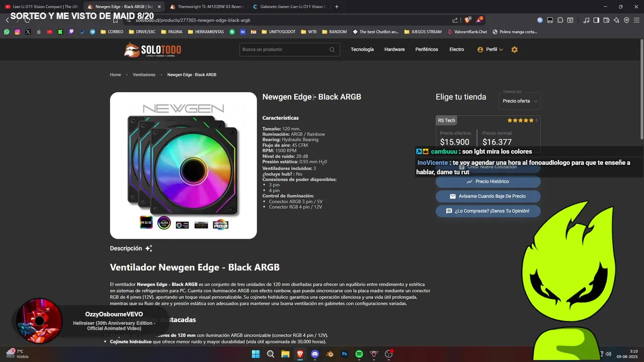
Task: Open the RANDOM bookmarks folder
Action: pyautogui.click(x=334, y=32)
